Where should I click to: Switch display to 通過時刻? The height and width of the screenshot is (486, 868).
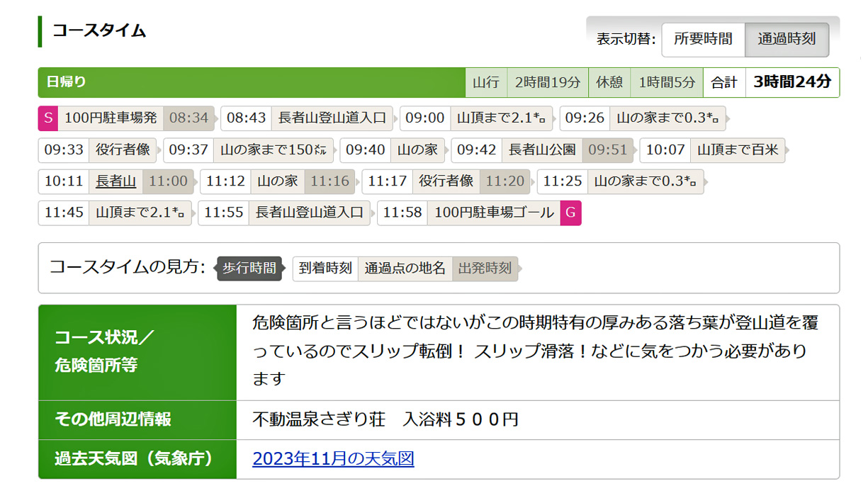(x=787, y=39)
